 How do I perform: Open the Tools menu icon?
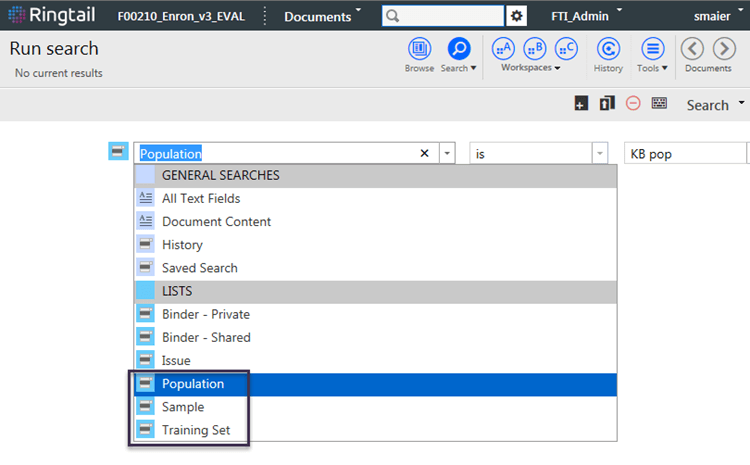[x=652, y=48]
